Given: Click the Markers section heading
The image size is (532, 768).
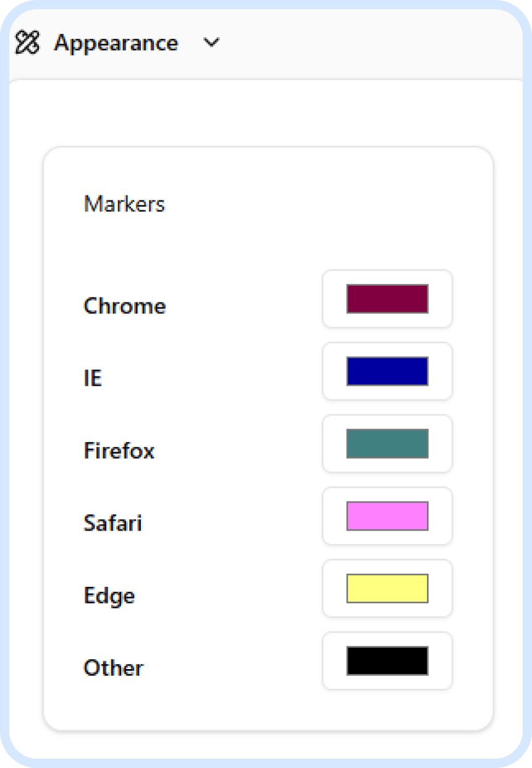Looking at the screenshot, I should click(x=124, y=204).
